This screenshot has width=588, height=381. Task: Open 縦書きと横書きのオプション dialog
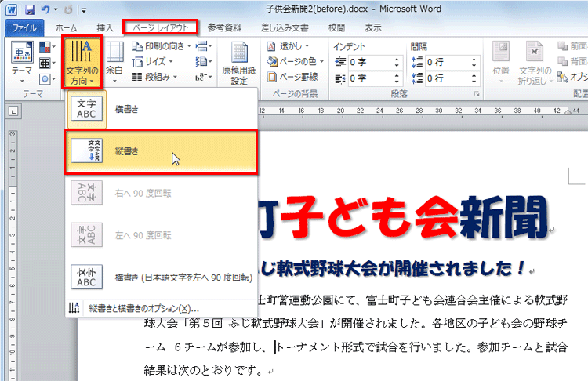(x=161, y=308)
